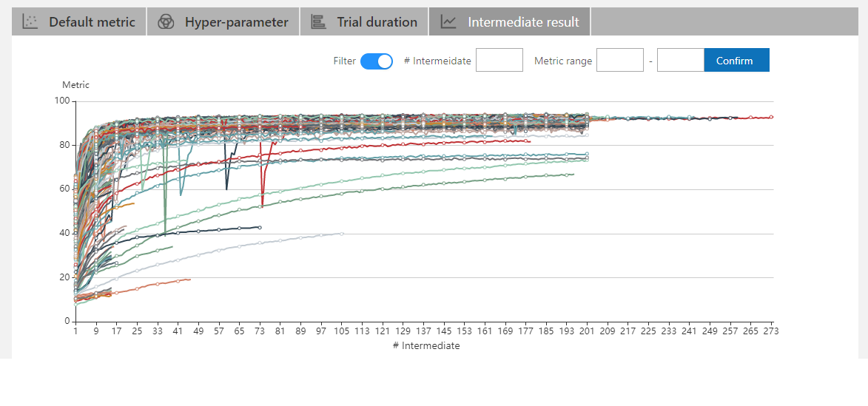Open the Hyper-parameter tab
868x406 pixels.
pyautogui.click(x=236, y=22)
